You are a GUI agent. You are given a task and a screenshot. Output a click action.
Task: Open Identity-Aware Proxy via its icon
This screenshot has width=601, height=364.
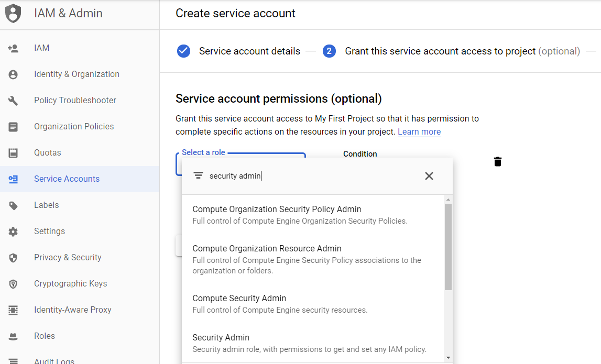(x=14, y=310)
